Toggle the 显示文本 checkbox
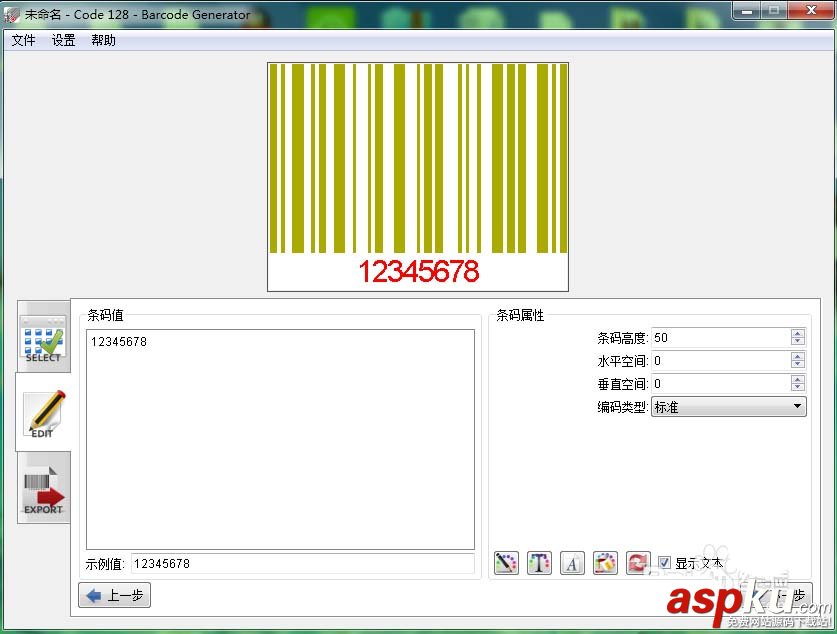837x634 pixels. [664, 562]
